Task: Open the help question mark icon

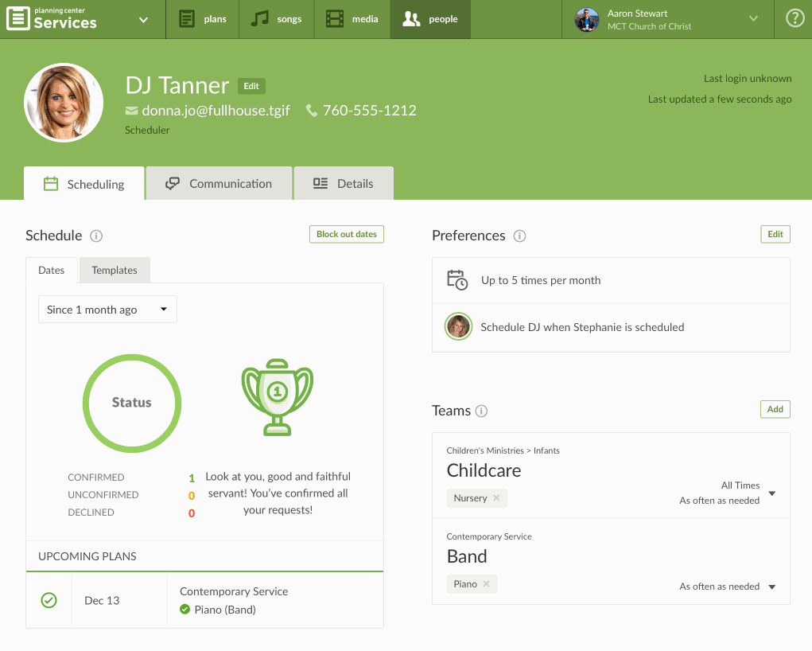Action: pyautogui.click(x=794, y=19)
